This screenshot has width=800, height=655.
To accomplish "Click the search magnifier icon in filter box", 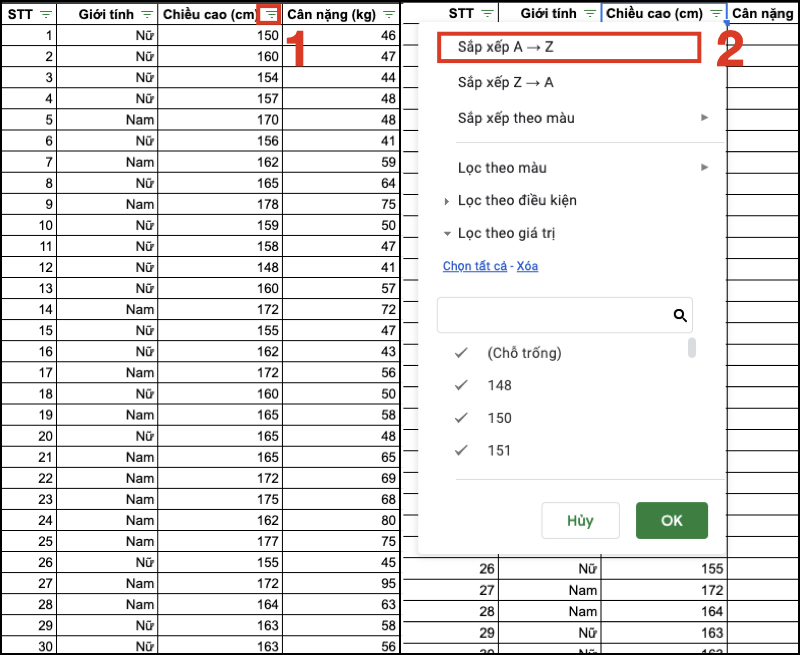I will tap(680, 315).
